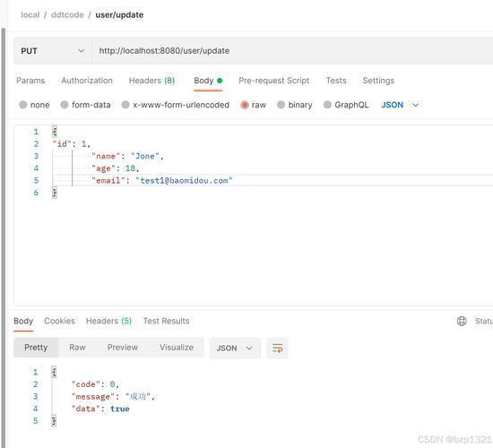Select the GraphQL body radio option

pyautogui.click(x=327, y=105)
